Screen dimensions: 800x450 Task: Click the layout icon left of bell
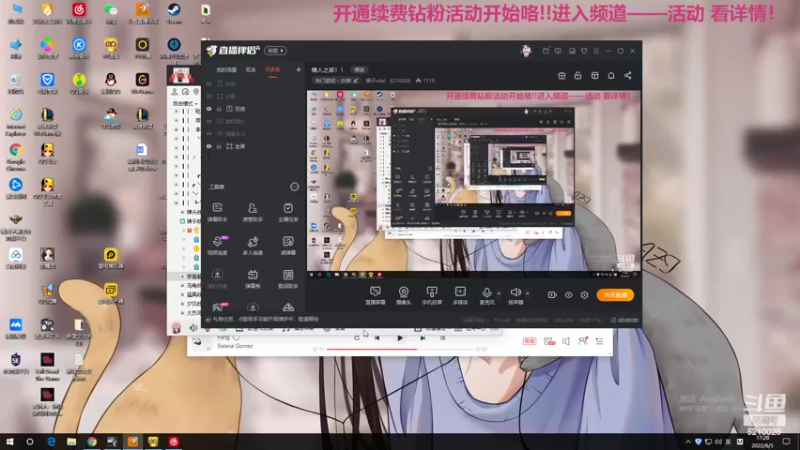click(x=595, y=76)
